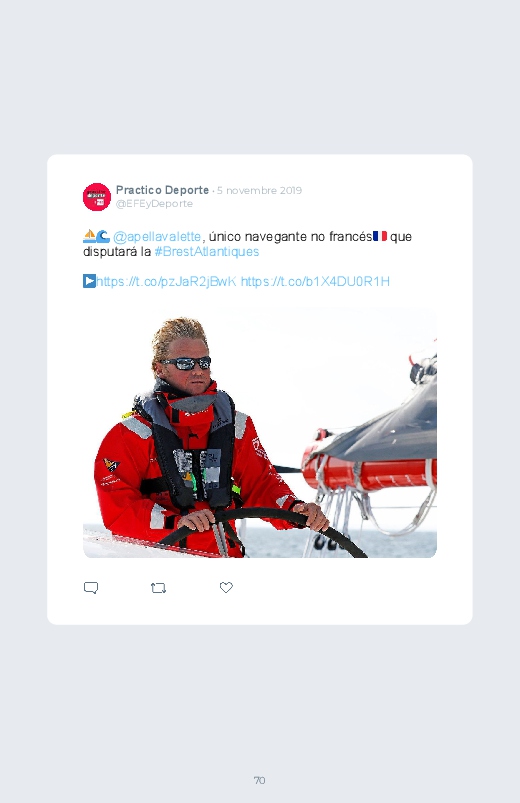Screen dimensions: 520x803
Task: Click the French flag emoji
Action: 380,236
